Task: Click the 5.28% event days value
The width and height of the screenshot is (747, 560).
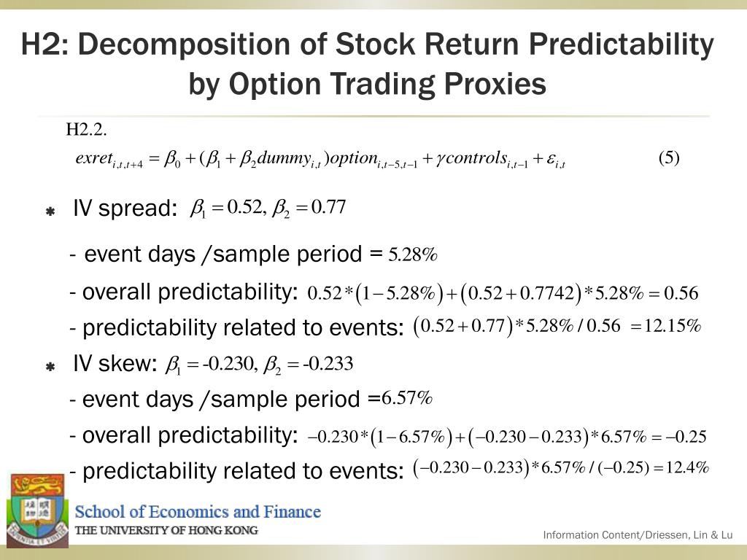Action: (413, 254)
